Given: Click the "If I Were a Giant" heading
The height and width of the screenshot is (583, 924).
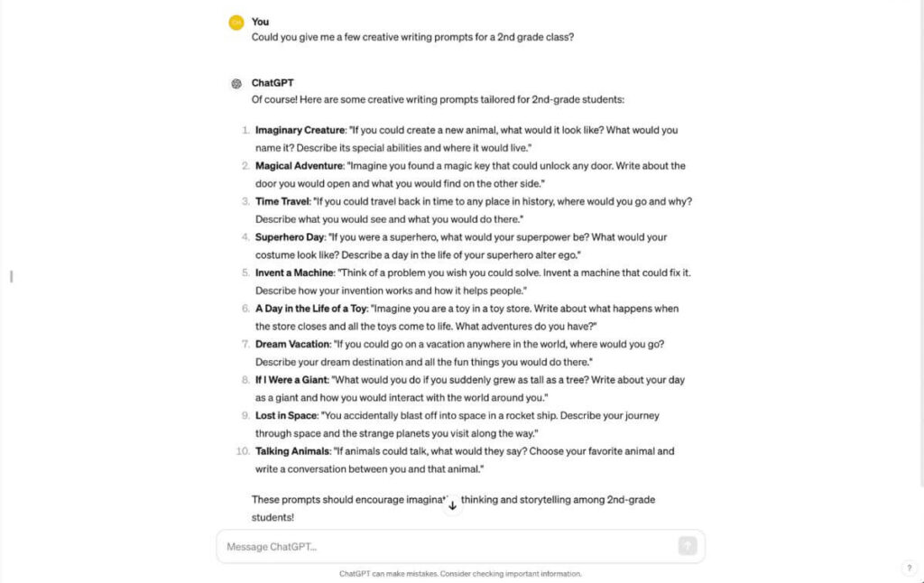Looking at the screenshot, I should pos(291,380).
